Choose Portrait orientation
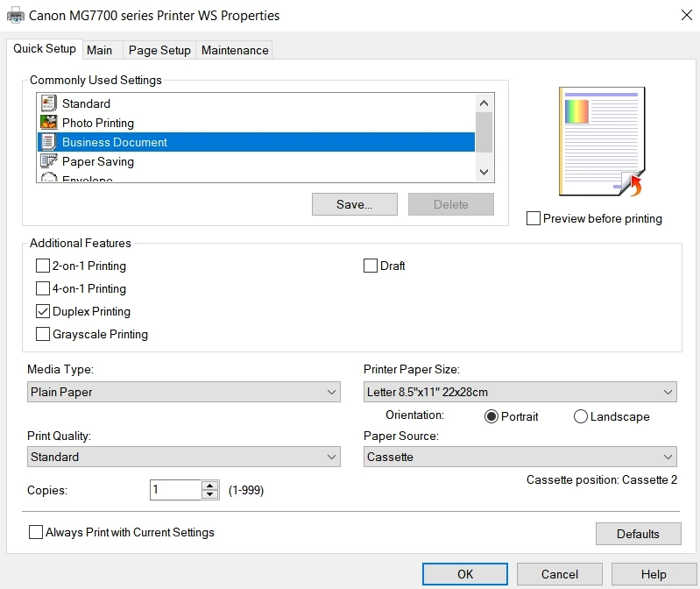The height and width of the screenshot is (589, 700). (491, 416)
